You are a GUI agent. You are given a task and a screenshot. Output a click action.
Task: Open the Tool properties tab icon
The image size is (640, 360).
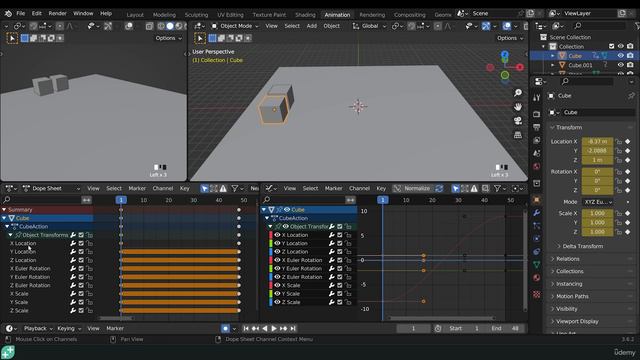click(x=537, y=98)
